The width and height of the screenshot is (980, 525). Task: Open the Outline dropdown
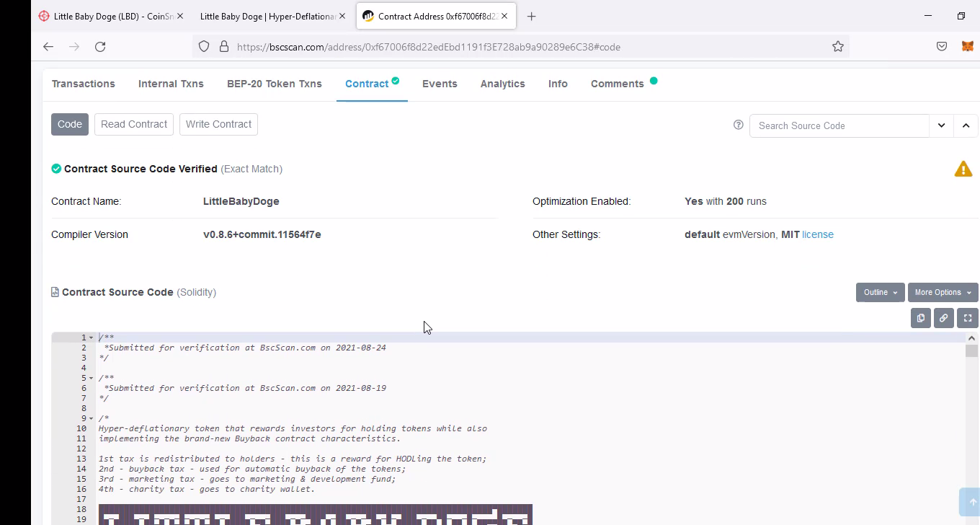880,292
